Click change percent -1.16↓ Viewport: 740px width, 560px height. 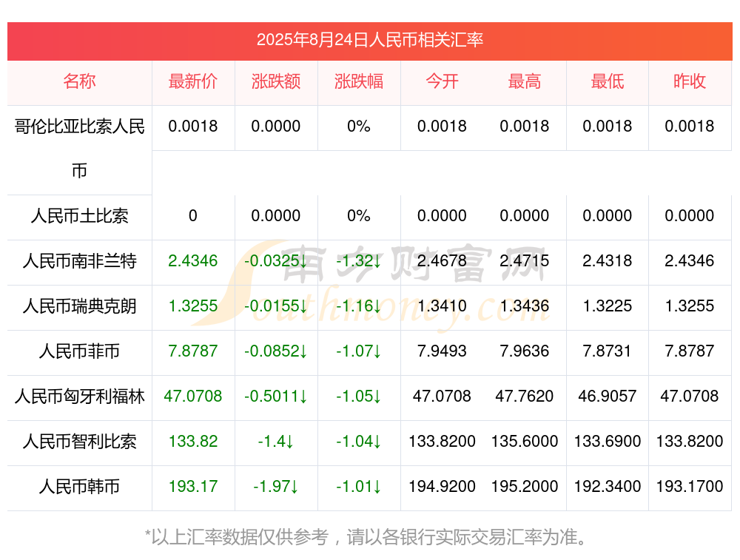[359, 306]
